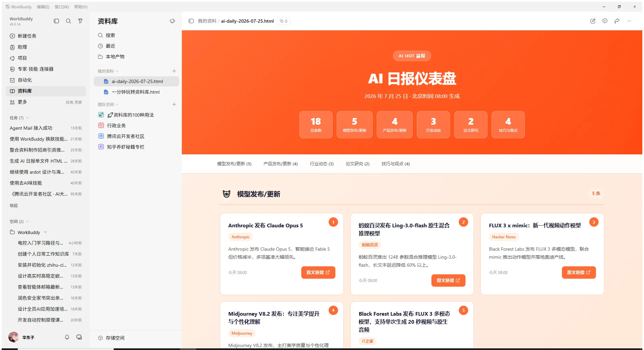Viewport: 644px width, 350px height.
Task: Open 资料库的100种用法 team space
Action: pos(136,115)
